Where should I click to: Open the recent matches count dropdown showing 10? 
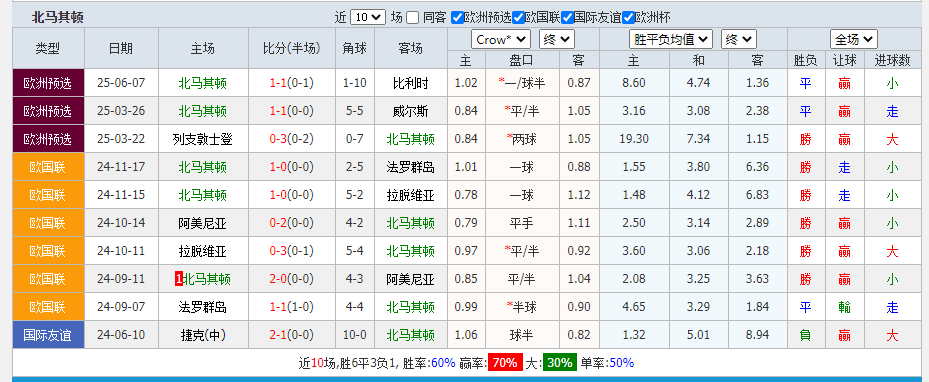click(x=368, y=17)
